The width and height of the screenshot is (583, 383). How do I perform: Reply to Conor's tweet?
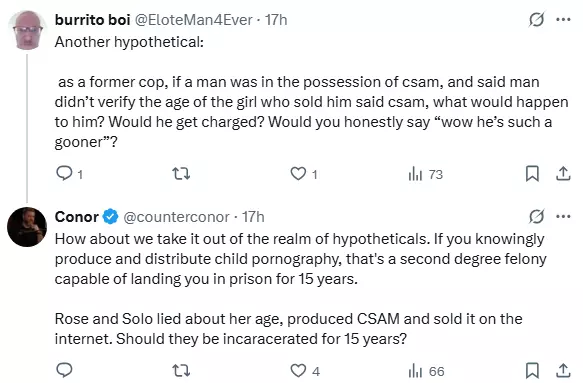[64, 370]
